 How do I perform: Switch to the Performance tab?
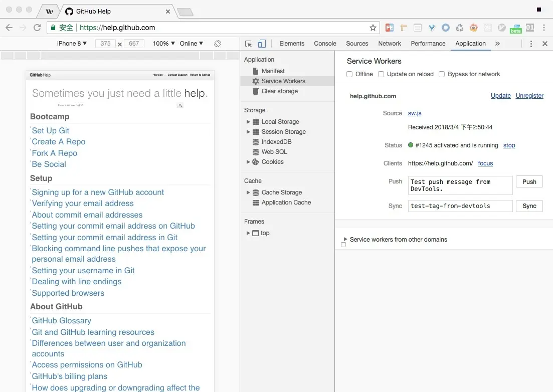click(x=428, y=43)
